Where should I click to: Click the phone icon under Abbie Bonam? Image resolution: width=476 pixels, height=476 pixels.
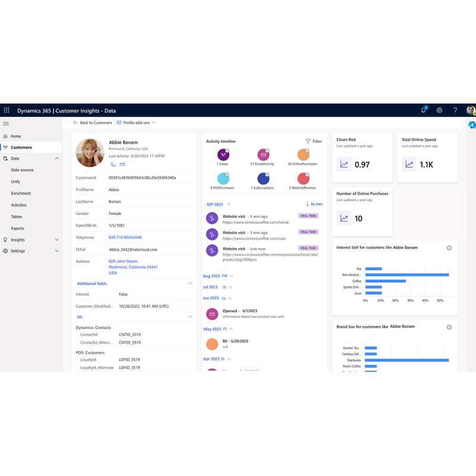point(113,164)
